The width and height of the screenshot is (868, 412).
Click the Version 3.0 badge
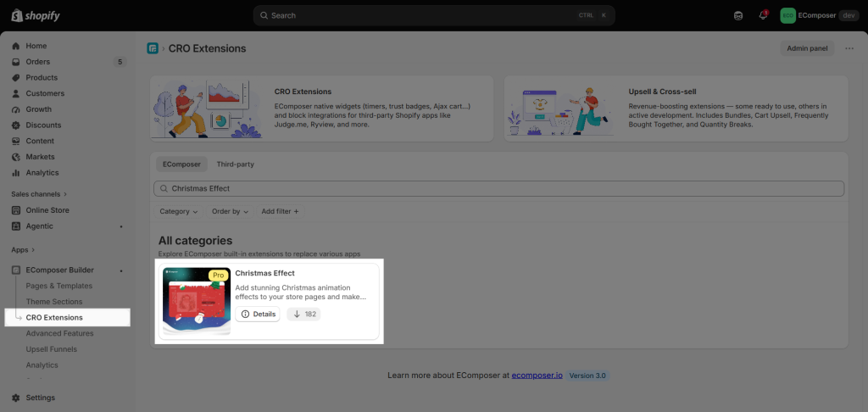point(587,376)
